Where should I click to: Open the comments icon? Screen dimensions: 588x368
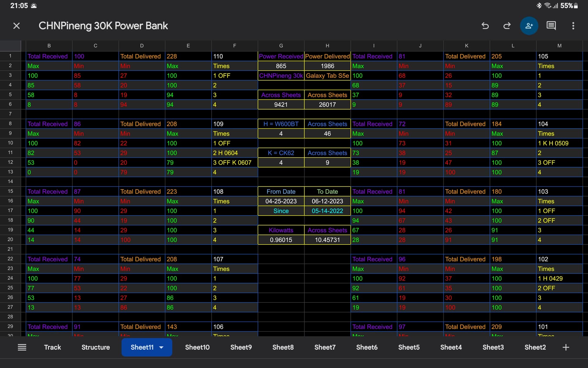point(551,26)
